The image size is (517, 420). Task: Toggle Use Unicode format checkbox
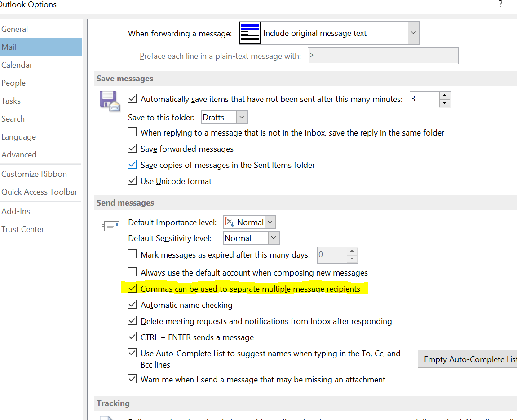pos(132,180)
